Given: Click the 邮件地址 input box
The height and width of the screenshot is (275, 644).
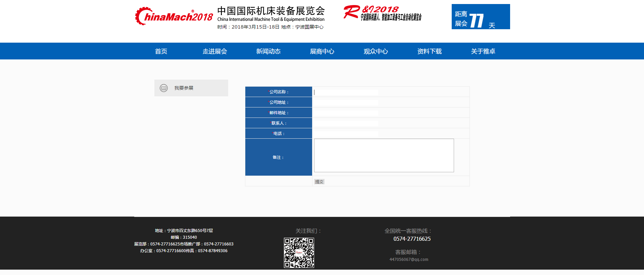Looking at the screenshot, I should (346, 113).
